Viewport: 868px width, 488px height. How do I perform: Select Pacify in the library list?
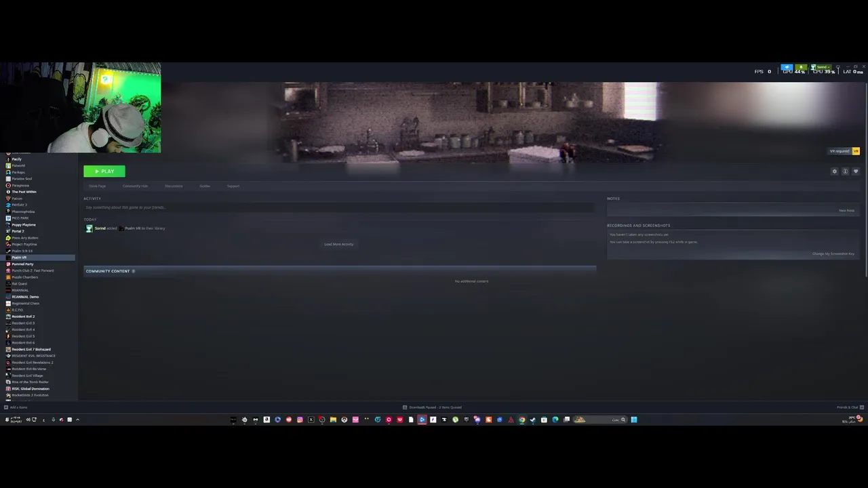click(x=16, y=159)
